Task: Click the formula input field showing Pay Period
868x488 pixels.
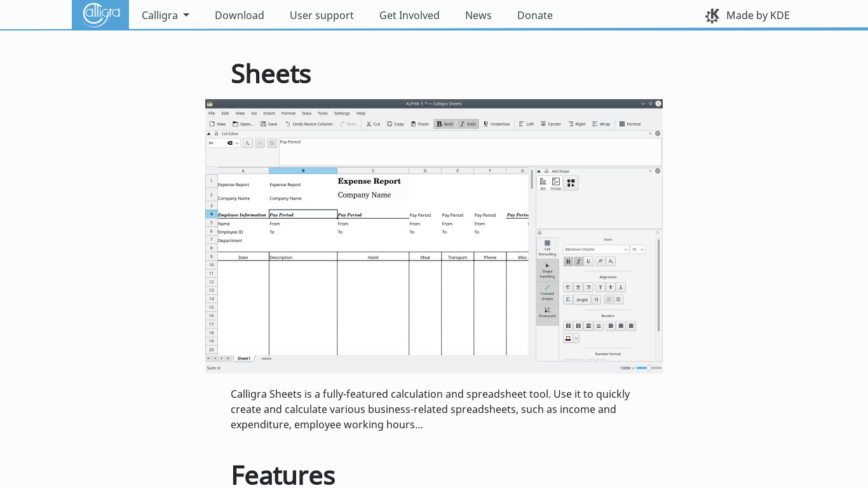Action: pyautogui.click(x=470, y=151)
